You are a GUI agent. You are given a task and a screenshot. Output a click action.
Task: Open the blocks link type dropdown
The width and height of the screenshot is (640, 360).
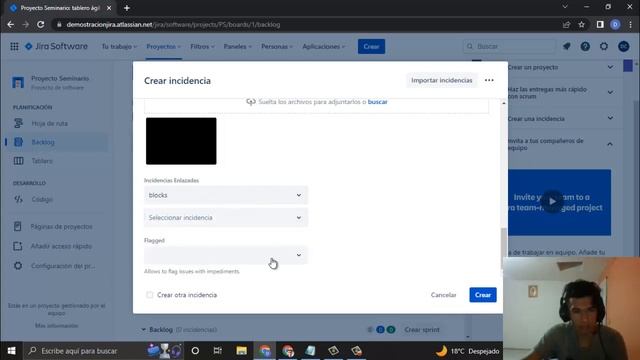[x=226, y=195]
